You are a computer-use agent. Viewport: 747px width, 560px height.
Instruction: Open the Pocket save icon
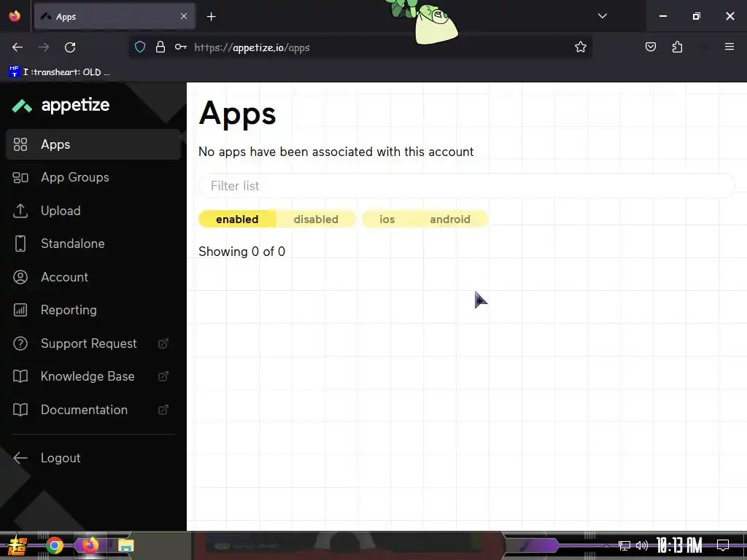point(650,47)
